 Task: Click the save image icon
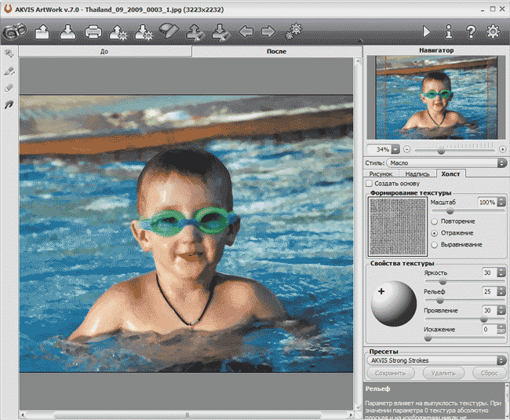(x=67, y=32)
